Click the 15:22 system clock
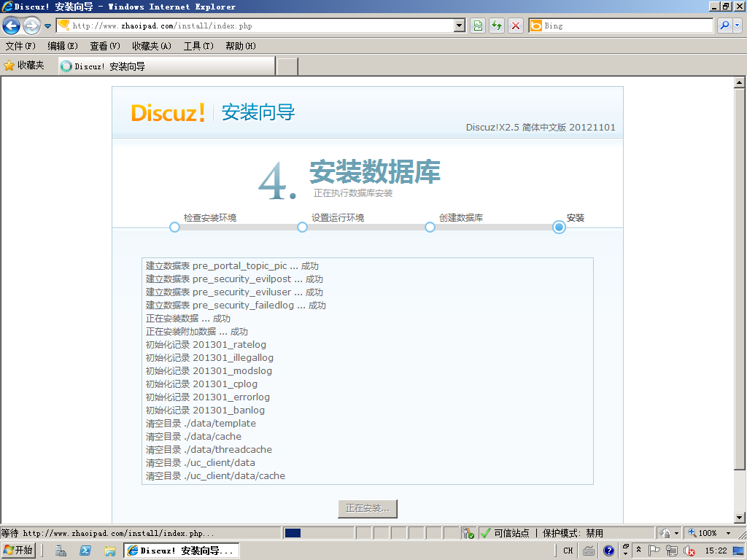747x560 pixels. click(716, 551)
